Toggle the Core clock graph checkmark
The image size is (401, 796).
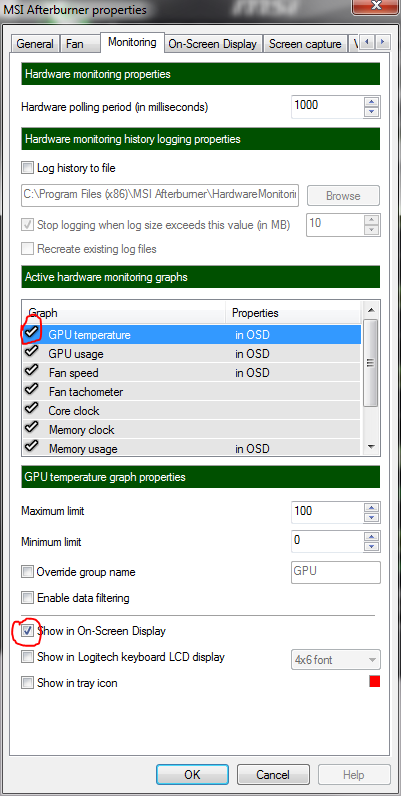31,408
